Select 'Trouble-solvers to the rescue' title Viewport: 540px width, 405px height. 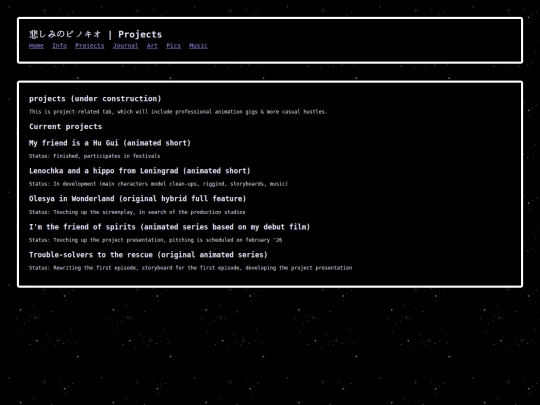(148, 255)
